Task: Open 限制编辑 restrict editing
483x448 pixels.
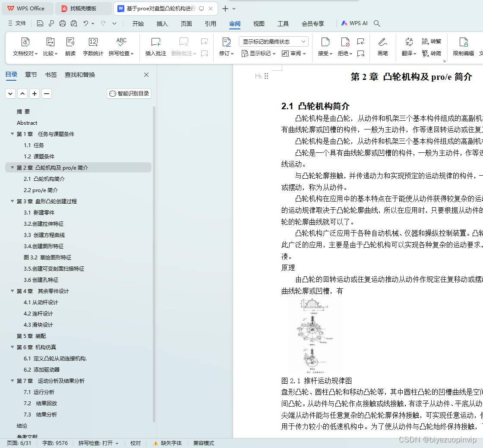Action: tap(463, 47)
